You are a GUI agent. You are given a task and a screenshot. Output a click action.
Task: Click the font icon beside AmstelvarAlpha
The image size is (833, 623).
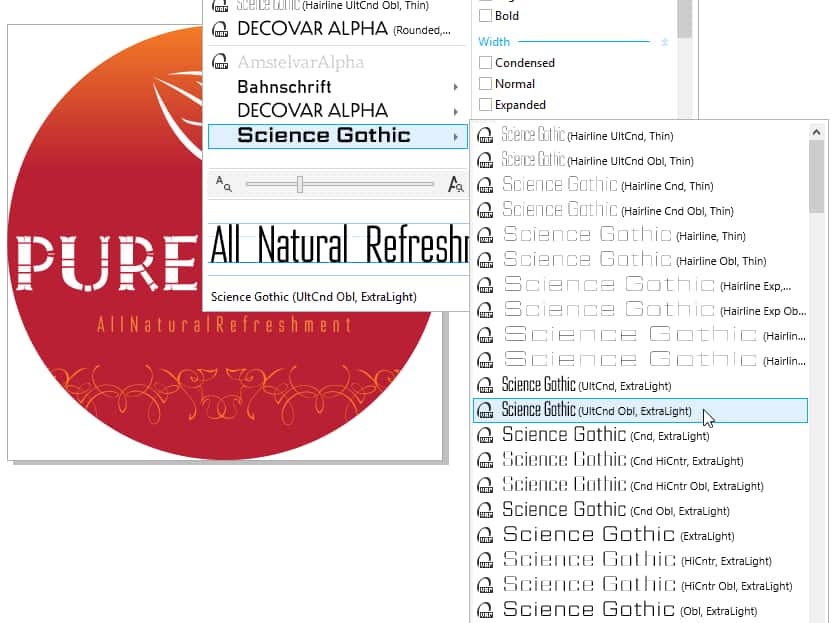pyautogui.click(x=220, y=62)
